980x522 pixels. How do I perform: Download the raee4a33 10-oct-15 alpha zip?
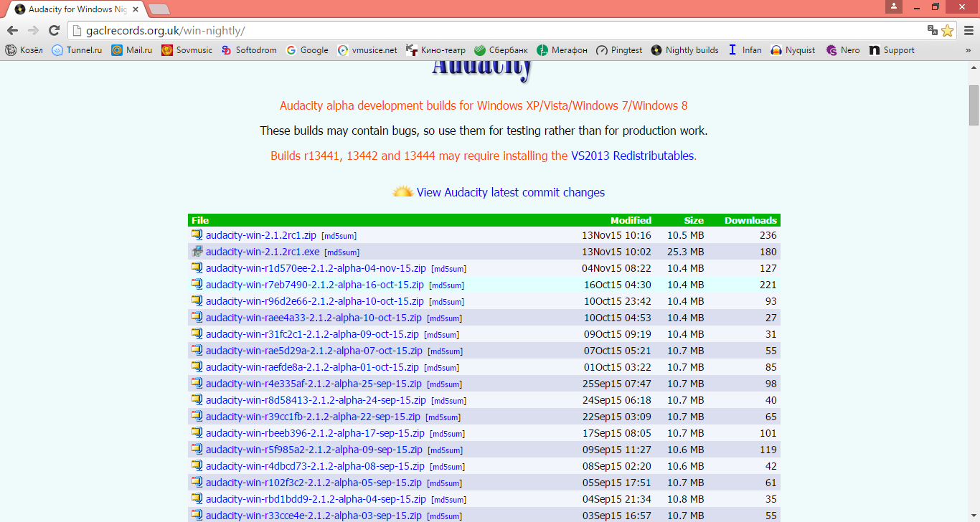pyautogui.click(x=314, y=318)
